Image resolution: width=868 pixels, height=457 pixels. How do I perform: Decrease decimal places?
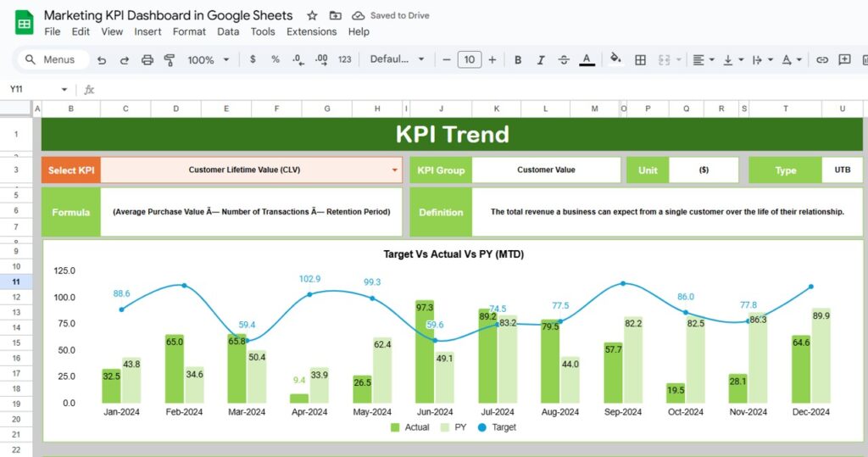coord(298,60)
